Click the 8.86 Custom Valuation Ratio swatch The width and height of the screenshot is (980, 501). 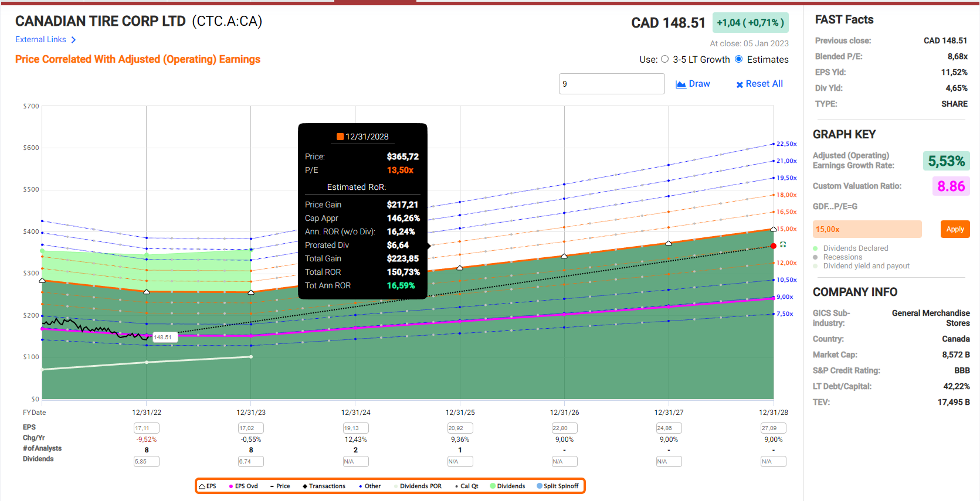pos(951,186)
